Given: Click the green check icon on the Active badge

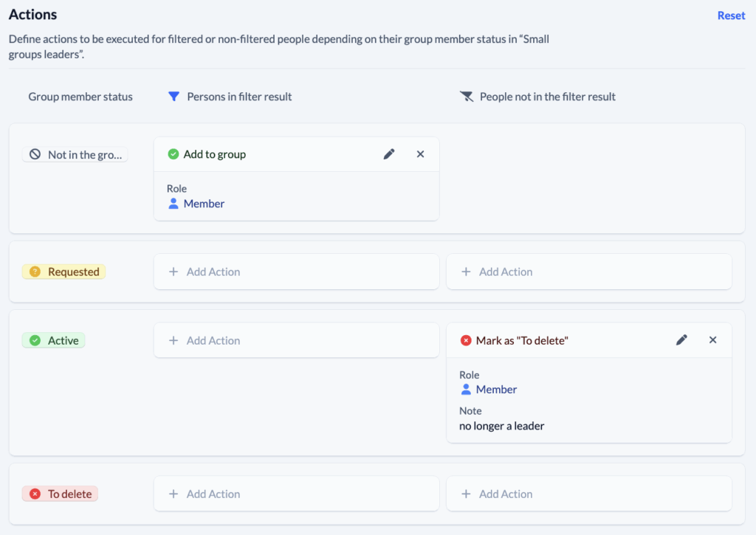Looking at the screenshot, I should point(36,340).
